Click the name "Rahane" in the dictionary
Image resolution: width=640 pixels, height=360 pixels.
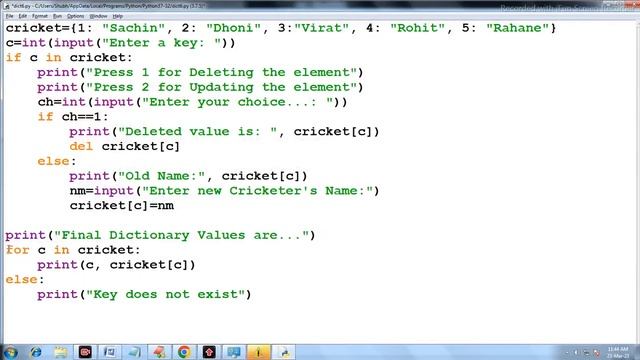point(518,28)
